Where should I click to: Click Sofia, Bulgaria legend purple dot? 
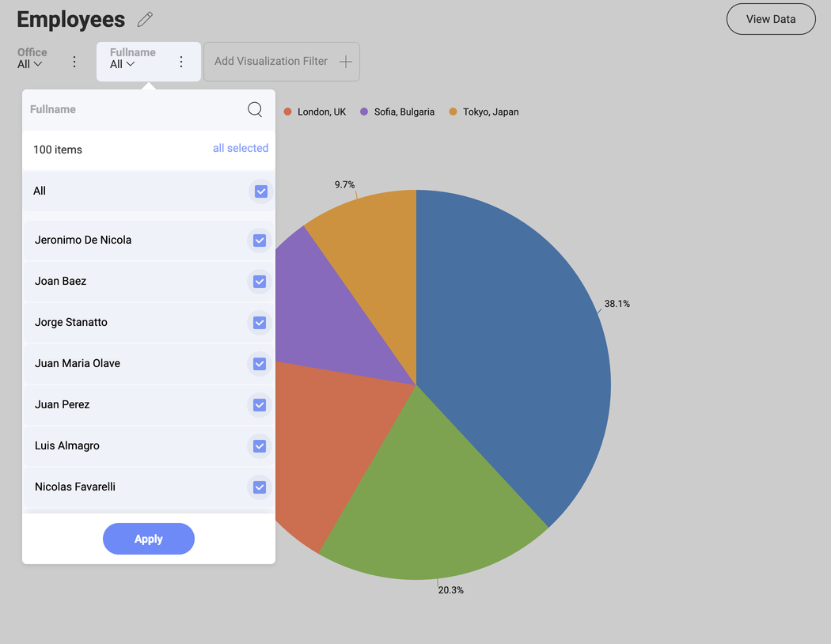[x=364, y=112]
